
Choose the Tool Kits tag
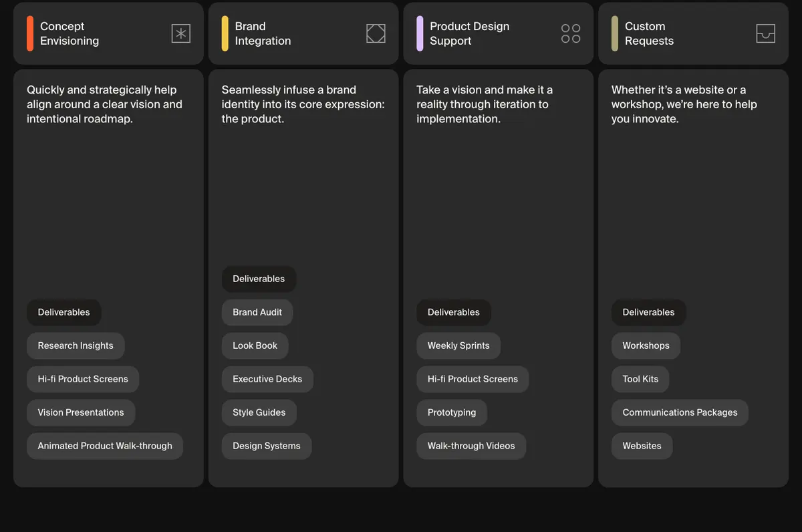pyautogui.click(x=640, y=379)
